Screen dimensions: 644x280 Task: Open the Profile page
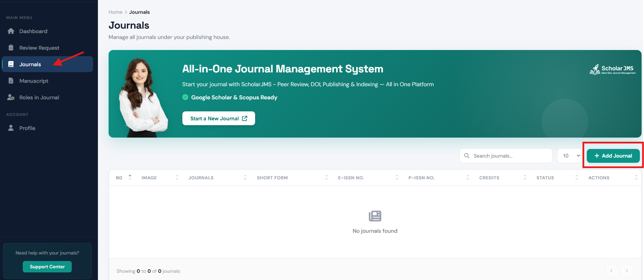[x=47, y=128]
